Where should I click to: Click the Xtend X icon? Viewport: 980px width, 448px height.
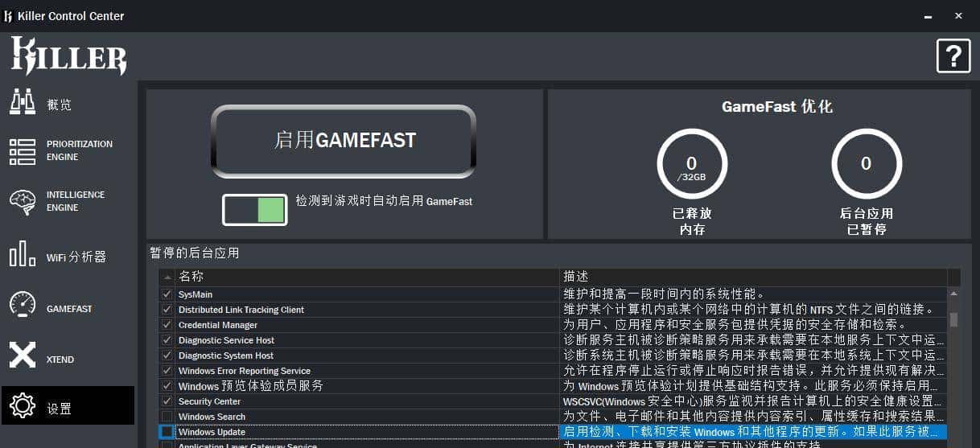(23, 355)
